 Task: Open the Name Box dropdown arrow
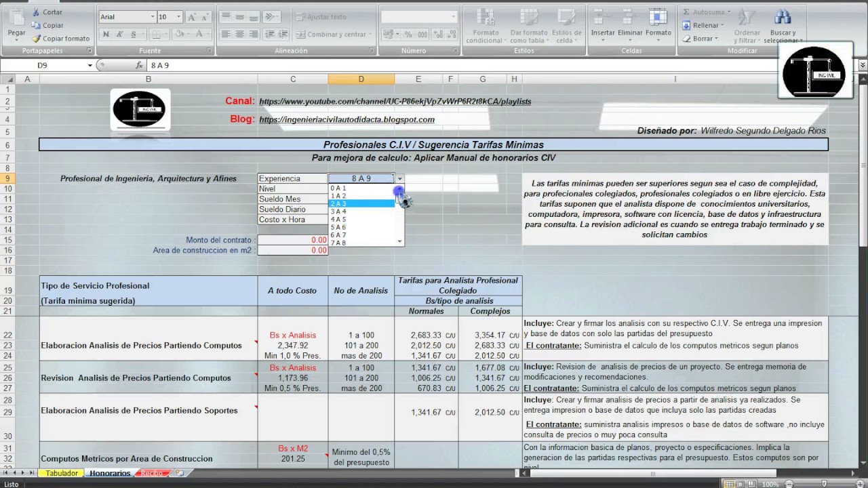tap(90, 65)
